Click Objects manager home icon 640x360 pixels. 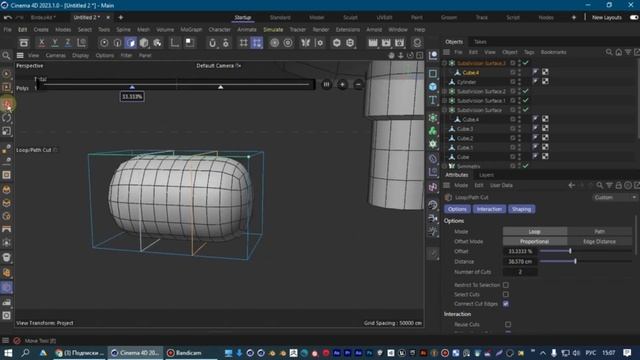click(619, 52)
